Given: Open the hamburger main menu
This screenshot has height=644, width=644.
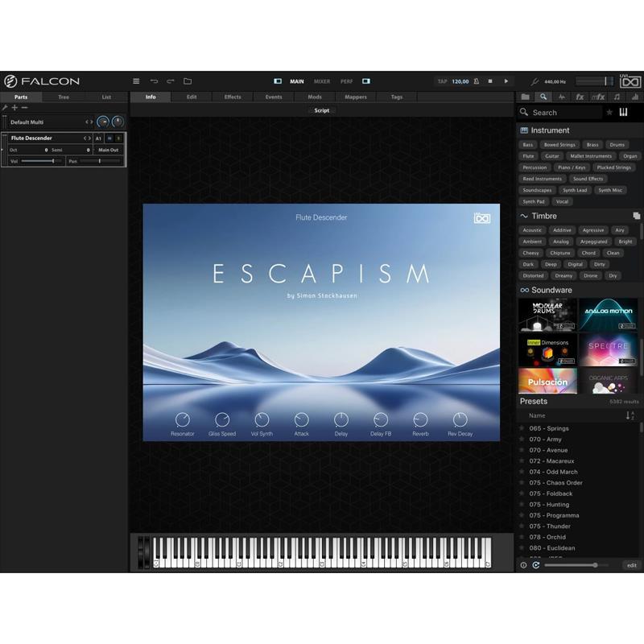Looking at the screenshot, I should coord(136,81).
